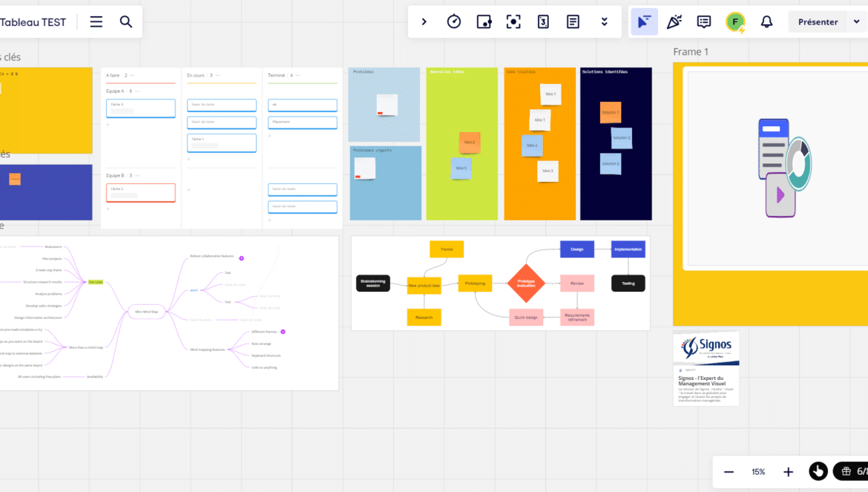Show more tools with double chevron

pyautogui.click(x=605, y=22)
